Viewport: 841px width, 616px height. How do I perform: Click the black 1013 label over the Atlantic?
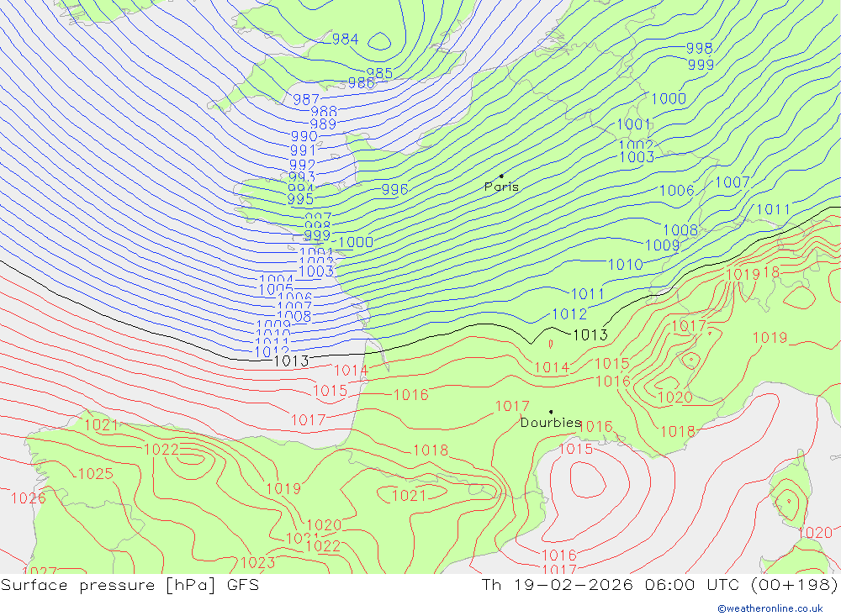(291, 361)
